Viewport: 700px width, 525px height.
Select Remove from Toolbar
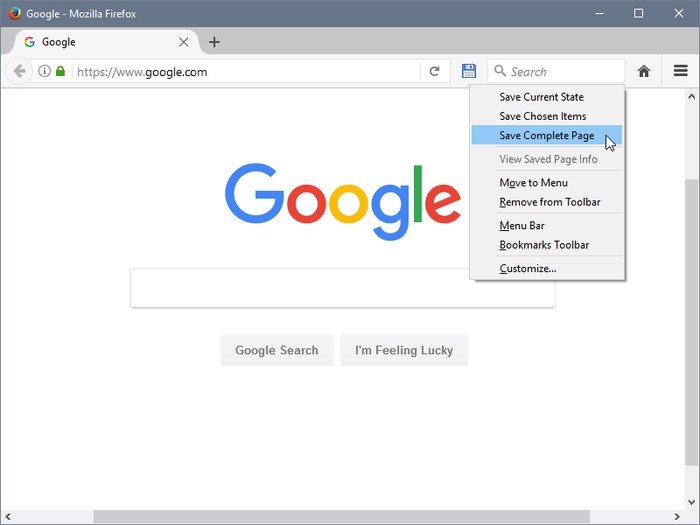(546, 202)
